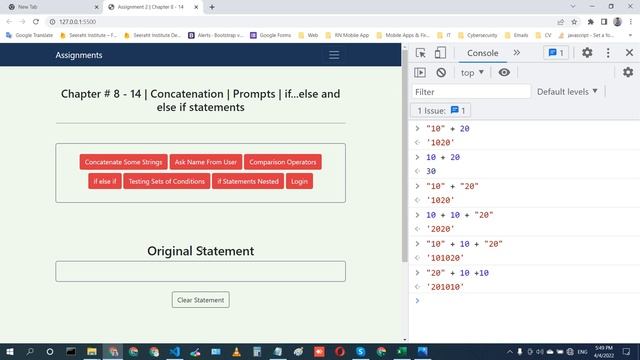
Task: Expand more DevTools tabs chevron
Action: (x=517, y=53)
